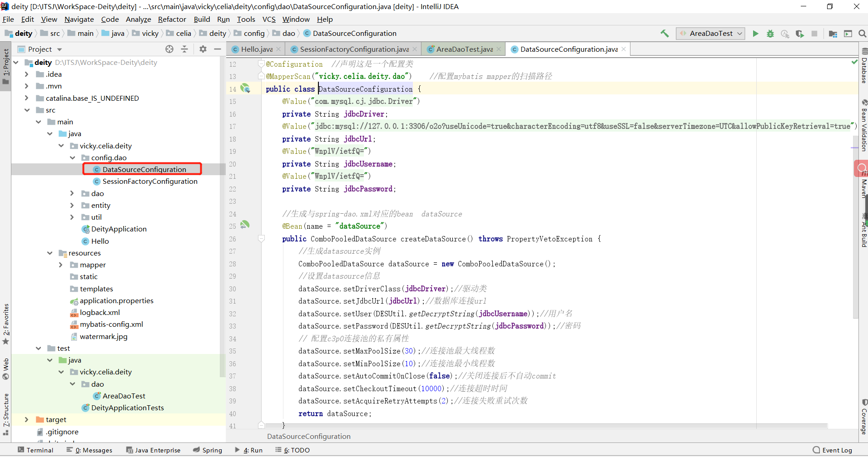868x457 pixels.
Task: Click the inspection green checkmark indicator
Action: coord(854,62)
